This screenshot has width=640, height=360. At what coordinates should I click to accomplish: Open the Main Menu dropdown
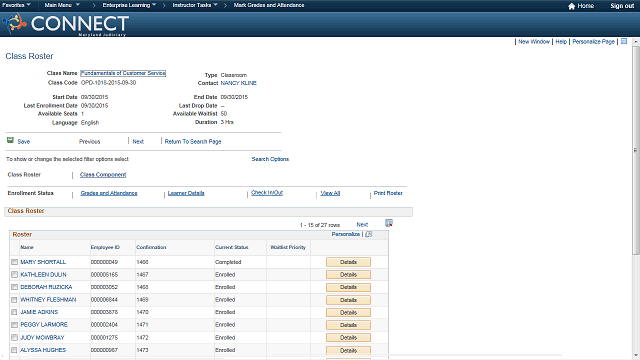point(62,5)
